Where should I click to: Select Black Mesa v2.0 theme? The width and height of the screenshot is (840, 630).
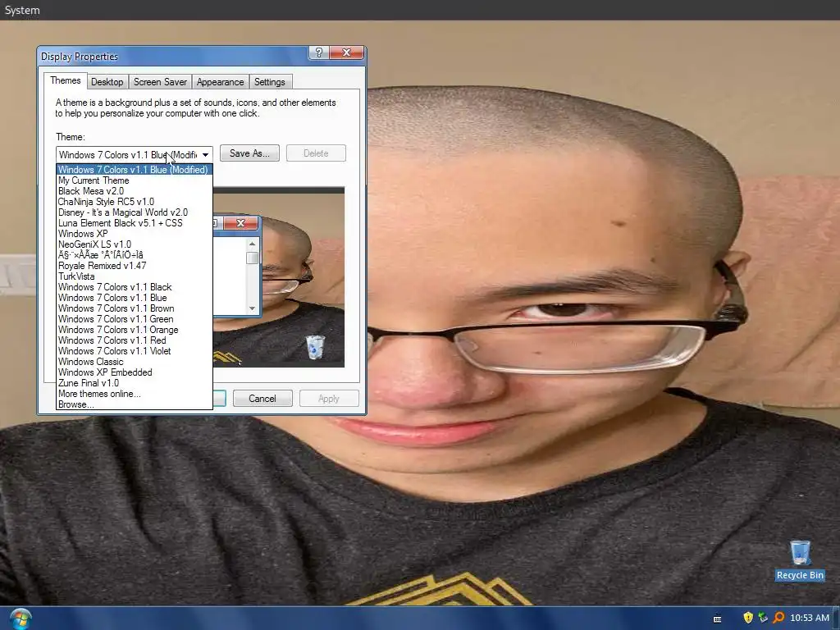point(134,191)
